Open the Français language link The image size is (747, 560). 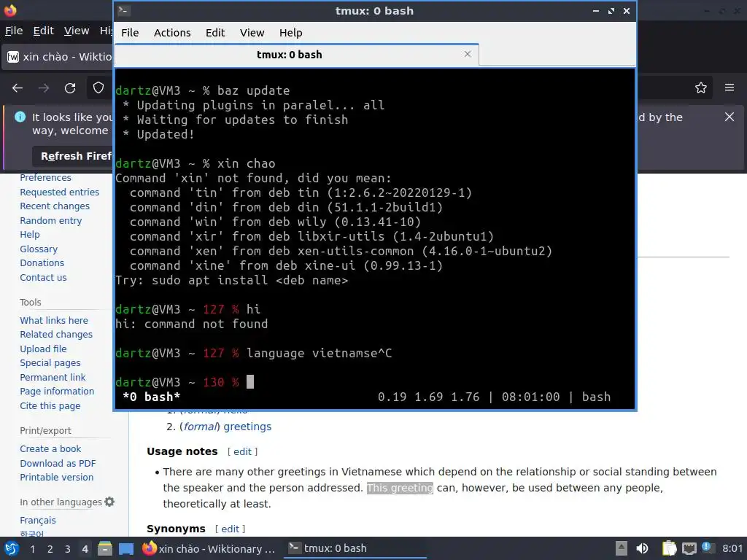(38, 521)
